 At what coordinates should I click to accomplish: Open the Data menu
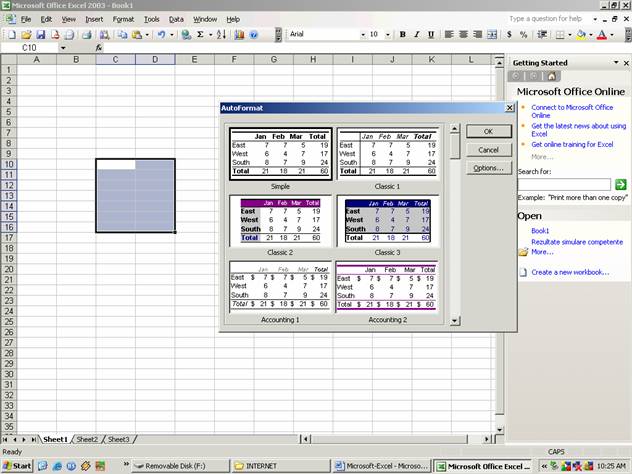[176, 19]
